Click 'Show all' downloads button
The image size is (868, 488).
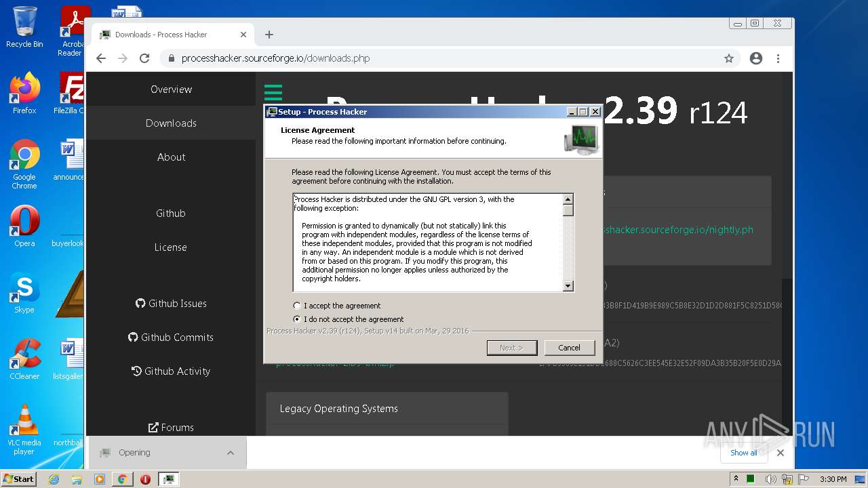(x=743, y=453)
